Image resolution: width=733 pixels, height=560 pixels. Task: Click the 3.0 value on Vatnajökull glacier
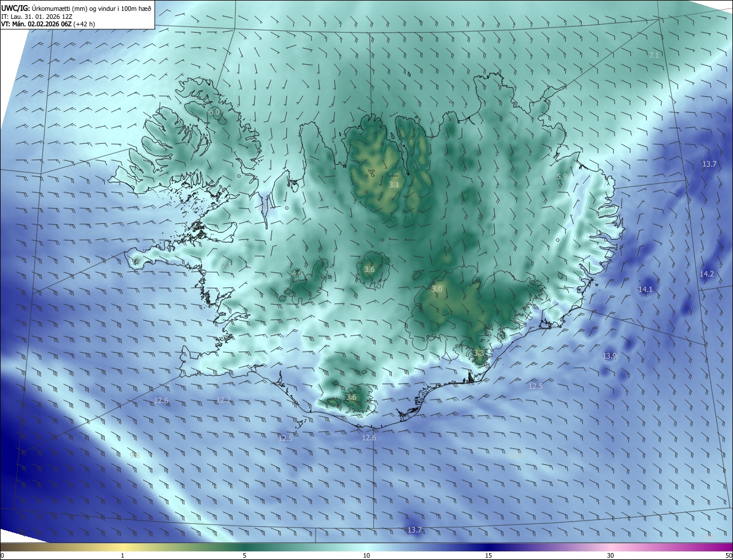(437, 289)
